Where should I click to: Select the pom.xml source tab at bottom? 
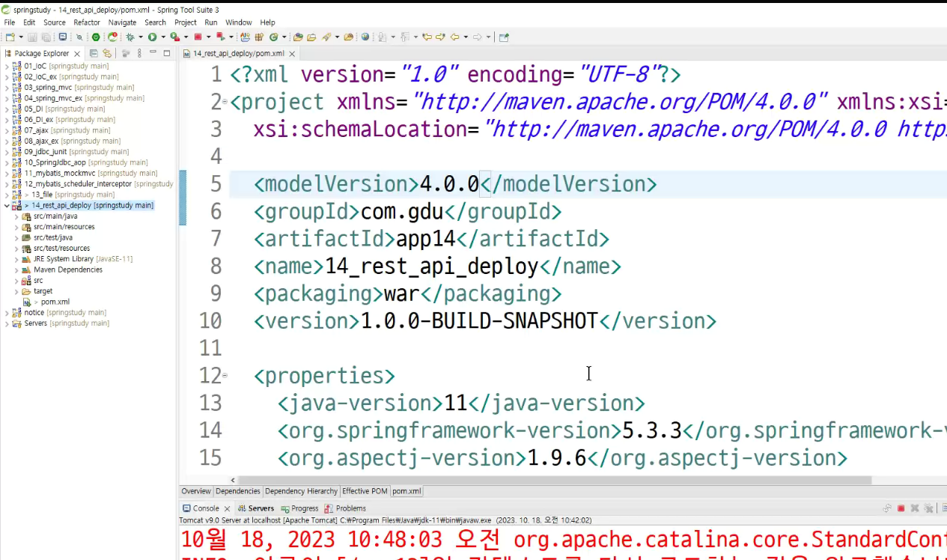coord(406,491)
